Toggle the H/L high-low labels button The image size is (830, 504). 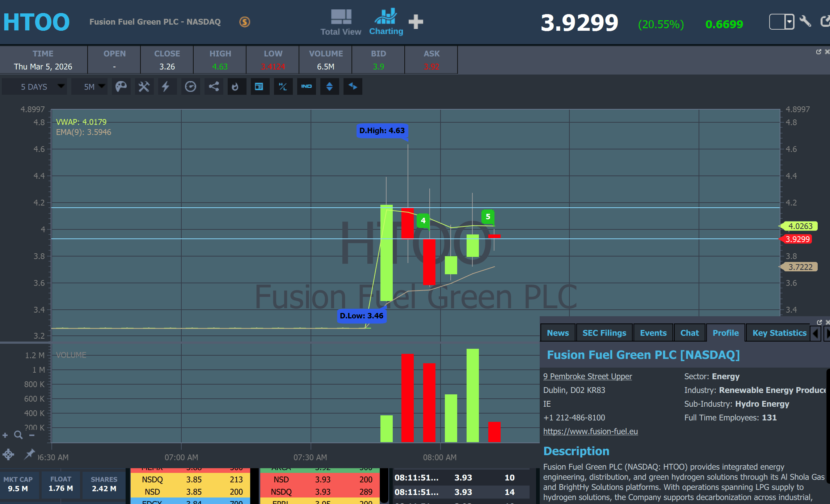point(283,87)
